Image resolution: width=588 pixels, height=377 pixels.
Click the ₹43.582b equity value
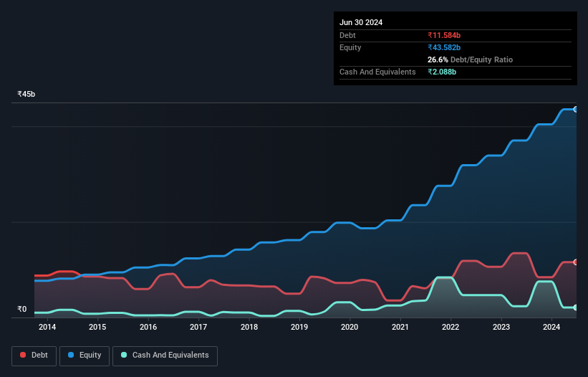tap(444, 47)
